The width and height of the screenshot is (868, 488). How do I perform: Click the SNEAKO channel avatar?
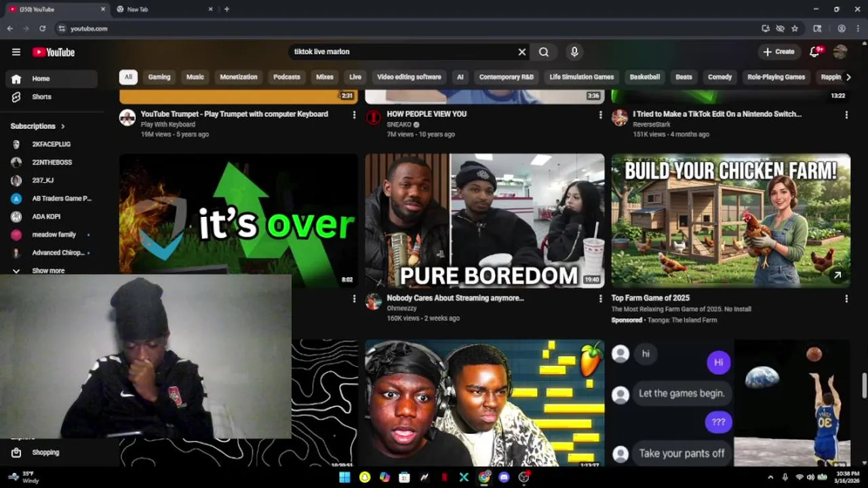pyautogui.click(x=374, y=118)
